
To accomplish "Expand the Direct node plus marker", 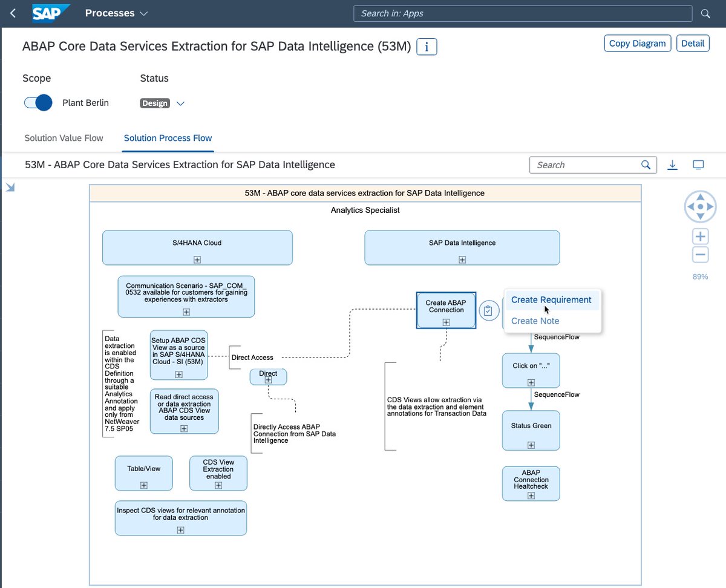I will (x=268, y=380).
